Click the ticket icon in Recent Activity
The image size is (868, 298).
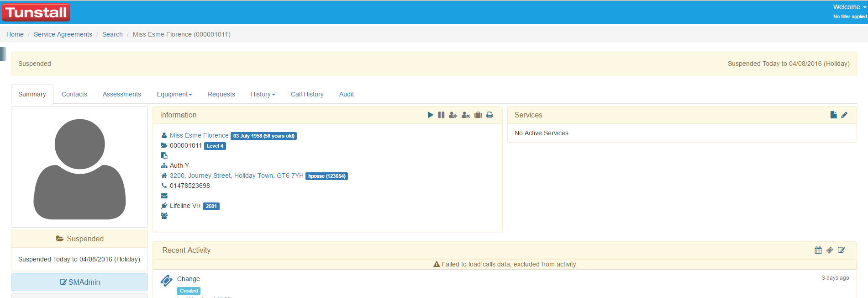pyautogui.click(x=830, y=250)
